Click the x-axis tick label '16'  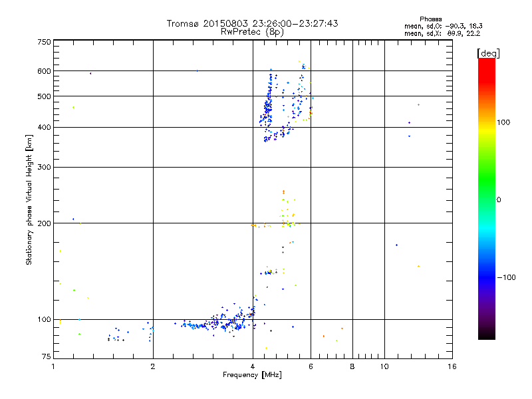(452, 366)
